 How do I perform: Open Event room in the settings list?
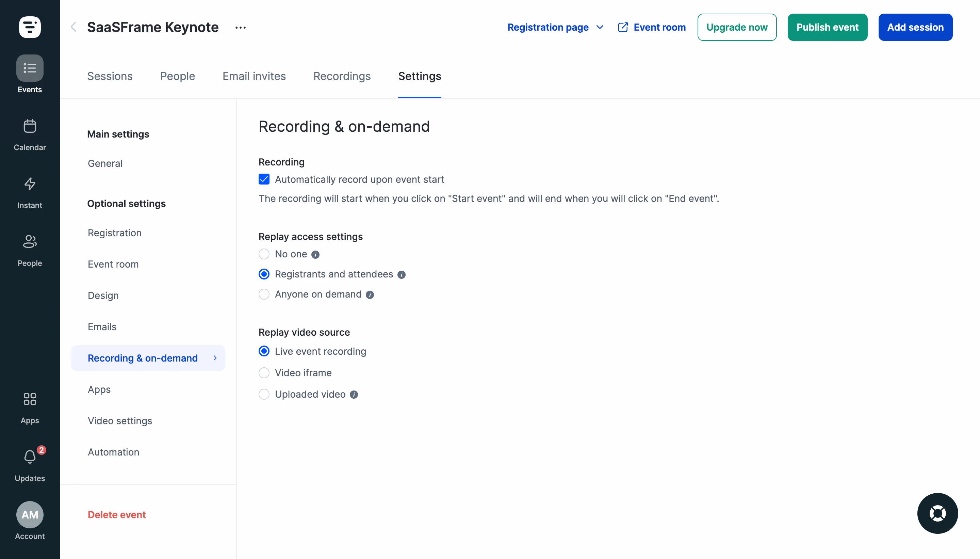pos(113,264)
